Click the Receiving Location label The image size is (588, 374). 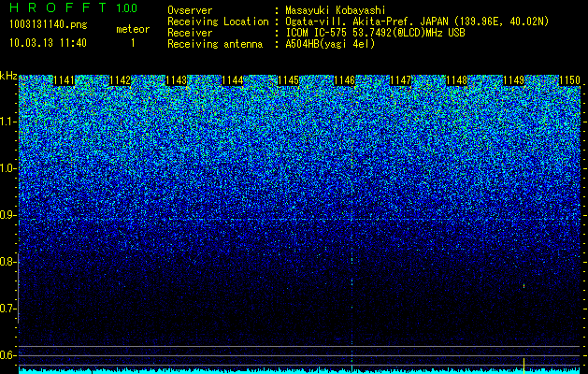(x=218, y=22)
